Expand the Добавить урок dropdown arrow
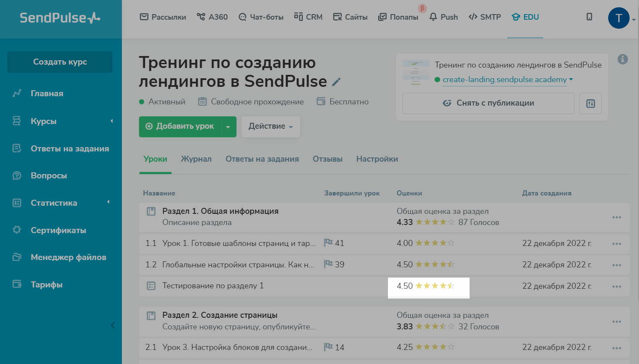Viewport: 639px width, 364px height. [x=228, y=127]
